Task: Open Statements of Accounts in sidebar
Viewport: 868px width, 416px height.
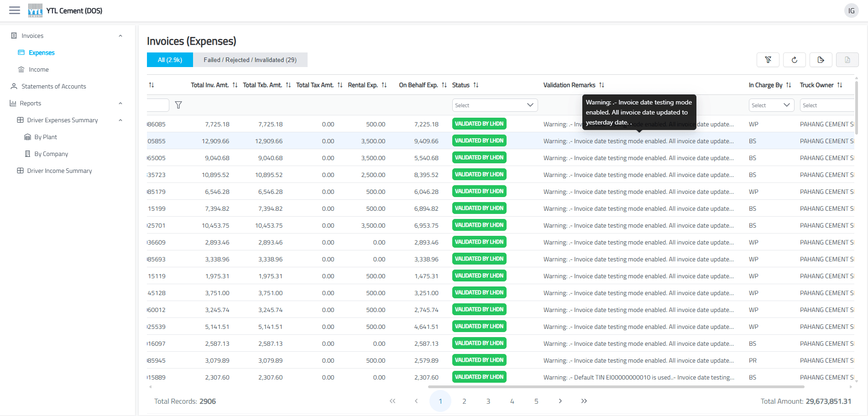Action: [x=53, y=87]
